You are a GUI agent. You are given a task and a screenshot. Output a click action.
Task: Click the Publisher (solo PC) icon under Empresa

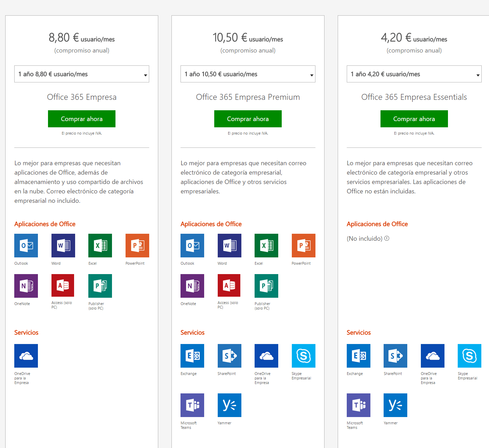point(100,286)
